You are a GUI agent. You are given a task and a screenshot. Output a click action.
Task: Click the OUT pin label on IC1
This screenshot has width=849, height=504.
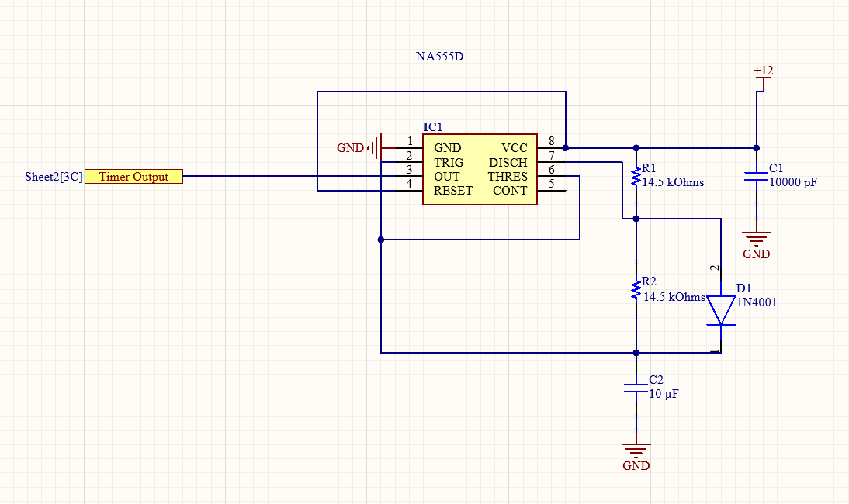tap(447, 176)
